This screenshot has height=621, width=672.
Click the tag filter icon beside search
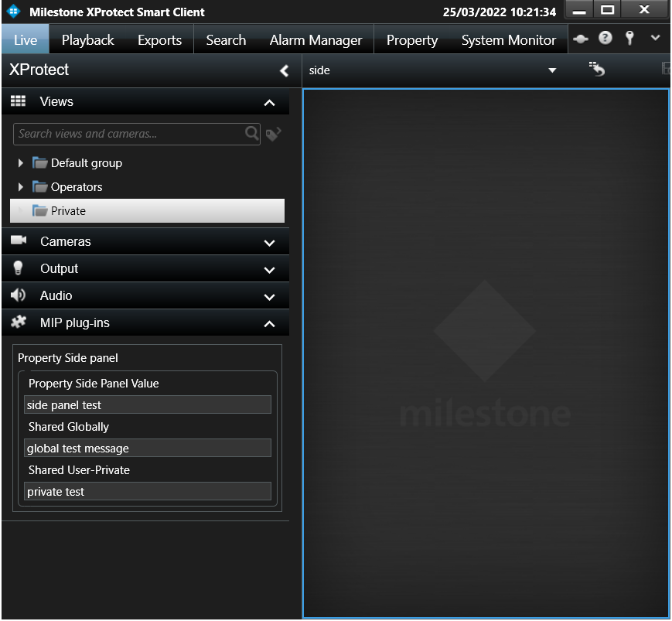click(274, 134)
